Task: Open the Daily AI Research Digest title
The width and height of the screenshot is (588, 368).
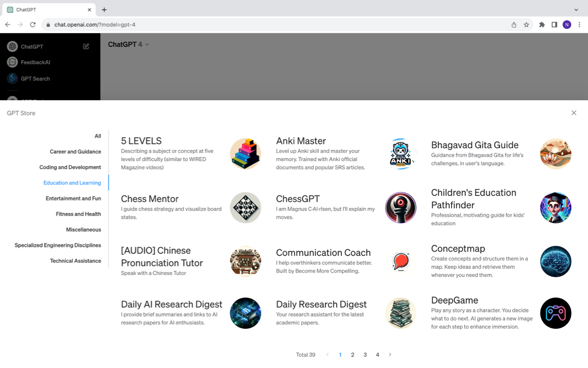Action: pos(171,305)
